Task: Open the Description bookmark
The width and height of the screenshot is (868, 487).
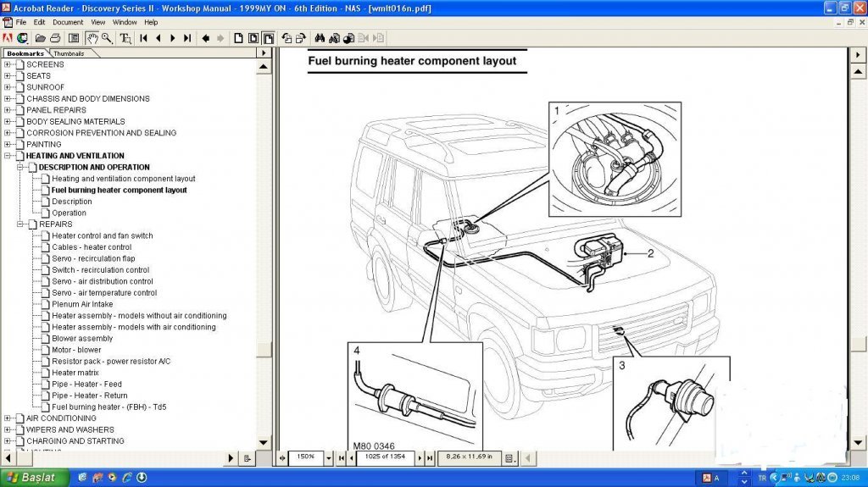Action: pos(72,202)
